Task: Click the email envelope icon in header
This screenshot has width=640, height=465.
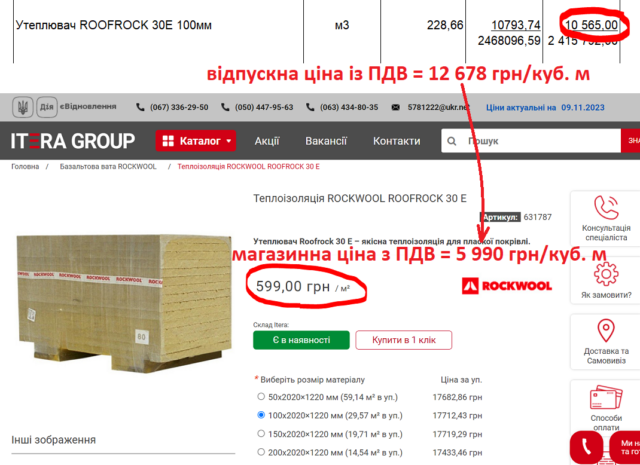Action: click(396, 107)
